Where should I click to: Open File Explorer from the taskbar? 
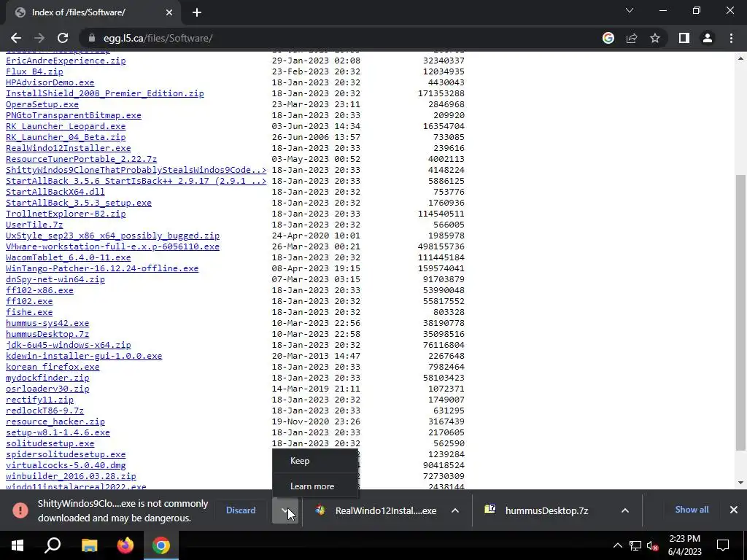(x=89, y=545)
